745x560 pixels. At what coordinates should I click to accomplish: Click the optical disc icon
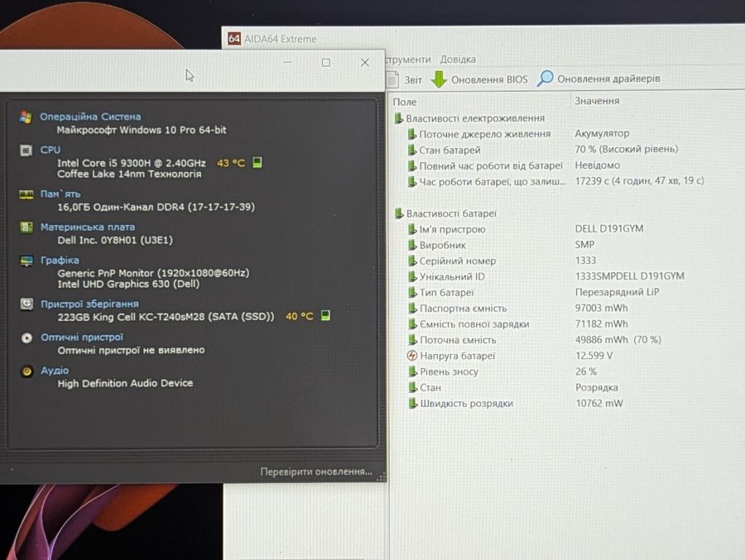[27, 337]
